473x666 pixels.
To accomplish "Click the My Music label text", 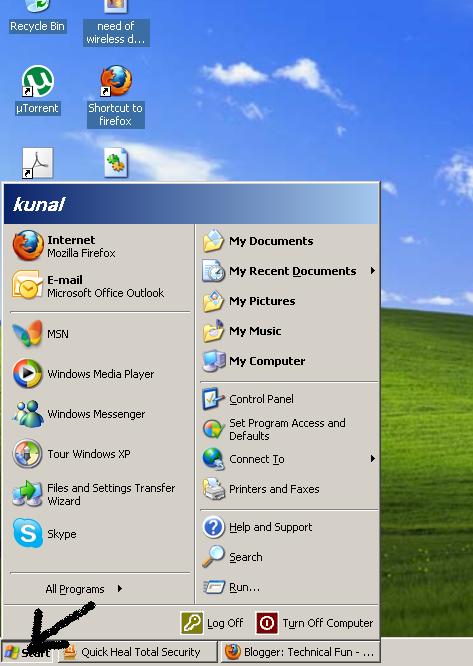I will (255, 331).
